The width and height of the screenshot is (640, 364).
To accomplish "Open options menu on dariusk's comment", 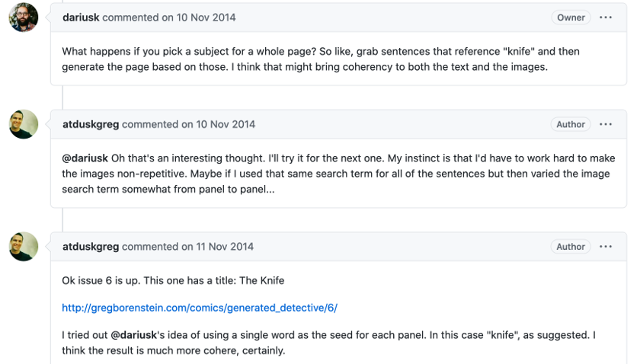I will (606, 18).
